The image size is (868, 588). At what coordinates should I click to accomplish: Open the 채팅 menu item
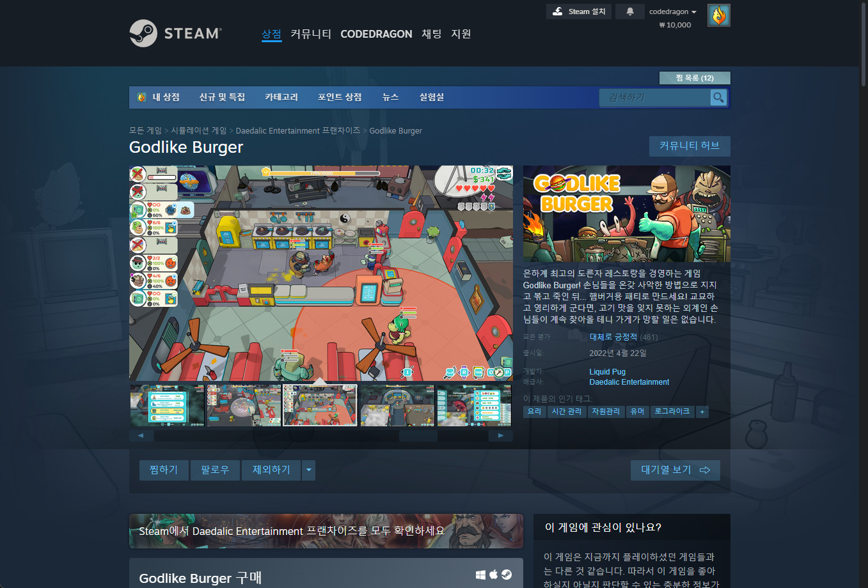pos(432,34)
